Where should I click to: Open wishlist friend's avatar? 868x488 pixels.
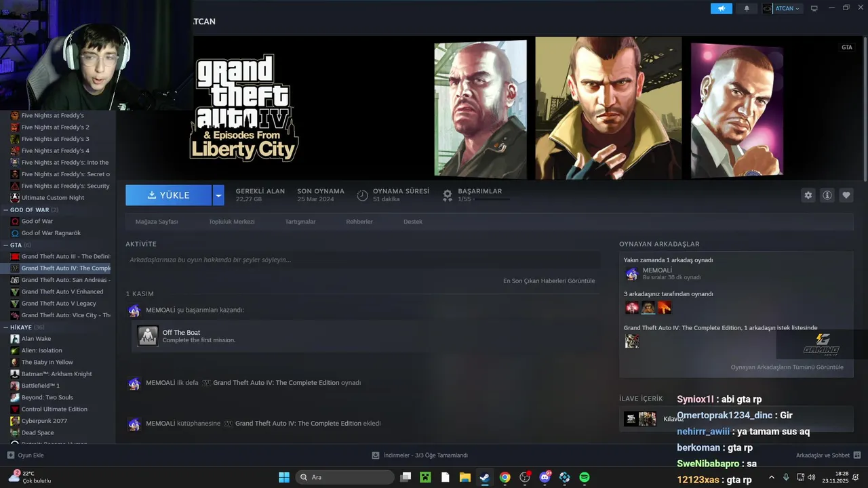631,341
